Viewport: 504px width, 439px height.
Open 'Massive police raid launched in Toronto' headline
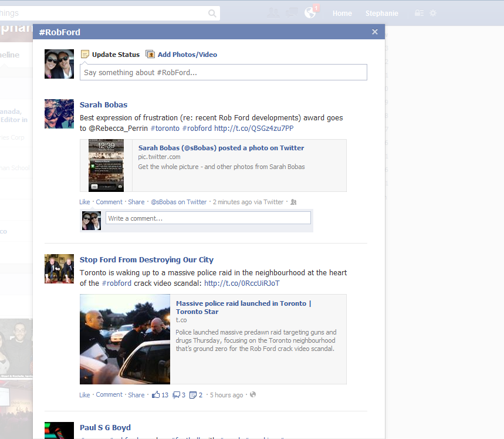click(243, 308)
